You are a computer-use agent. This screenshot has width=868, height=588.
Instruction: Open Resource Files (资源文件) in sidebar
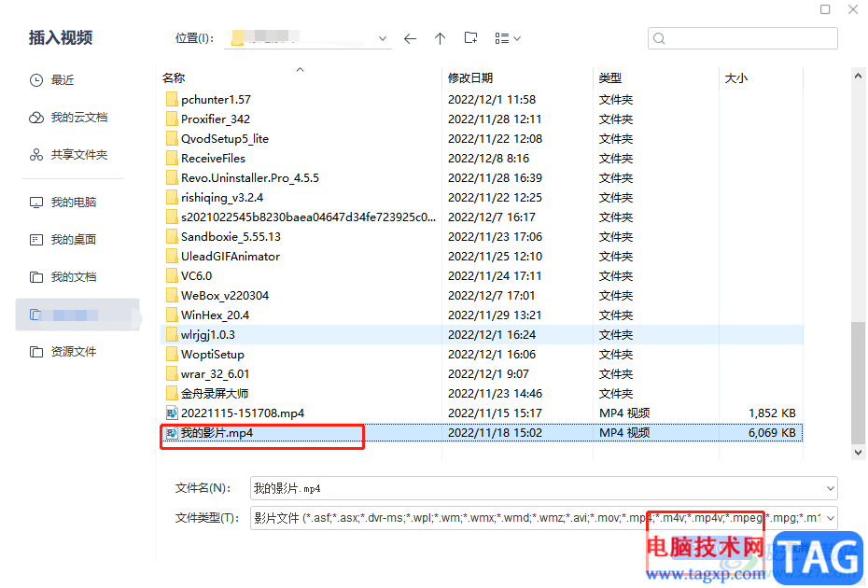[x=73, y=352]
